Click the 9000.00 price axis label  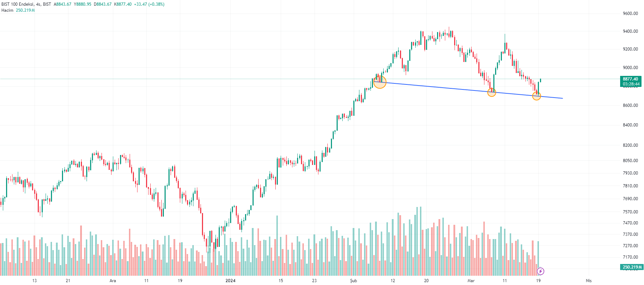pyautogui.click(x=630, y=68)
